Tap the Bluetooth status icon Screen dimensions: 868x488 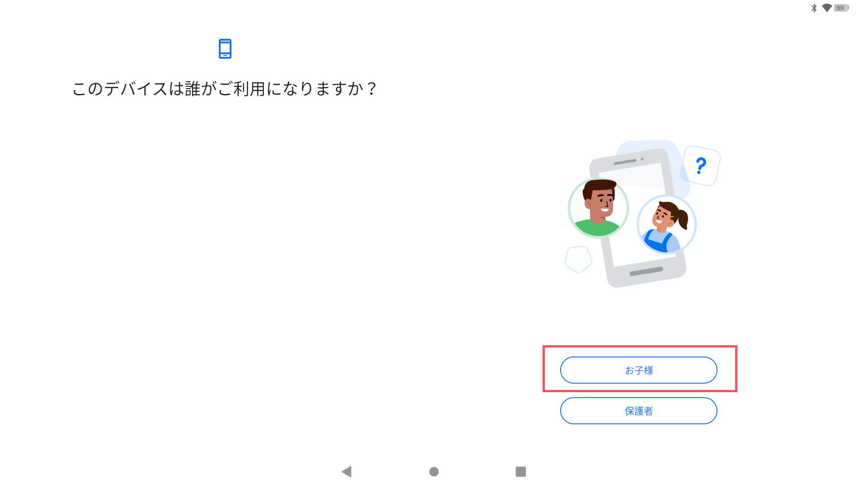pos(814,8)
